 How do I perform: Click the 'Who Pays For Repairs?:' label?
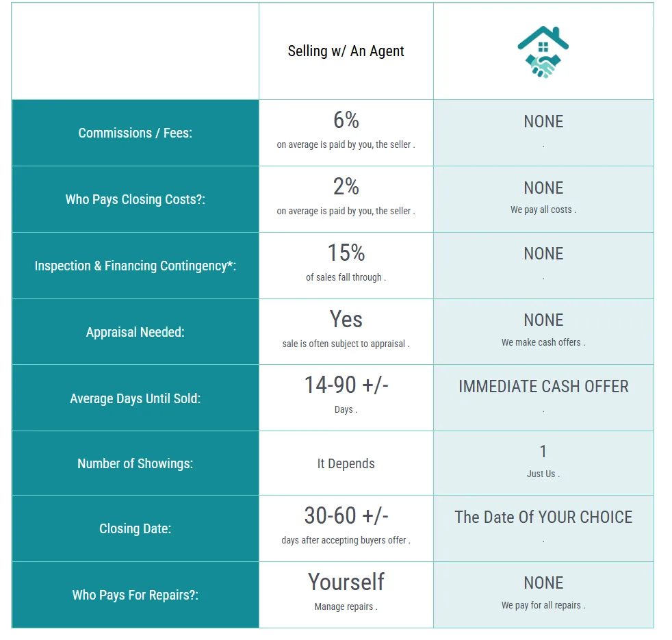135,595
